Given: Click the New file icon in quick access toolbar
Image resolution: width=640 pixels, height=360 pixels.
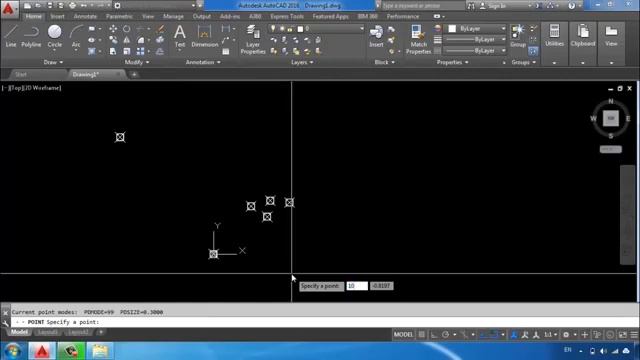Looking at the screenshot, I should click(27, 6).
